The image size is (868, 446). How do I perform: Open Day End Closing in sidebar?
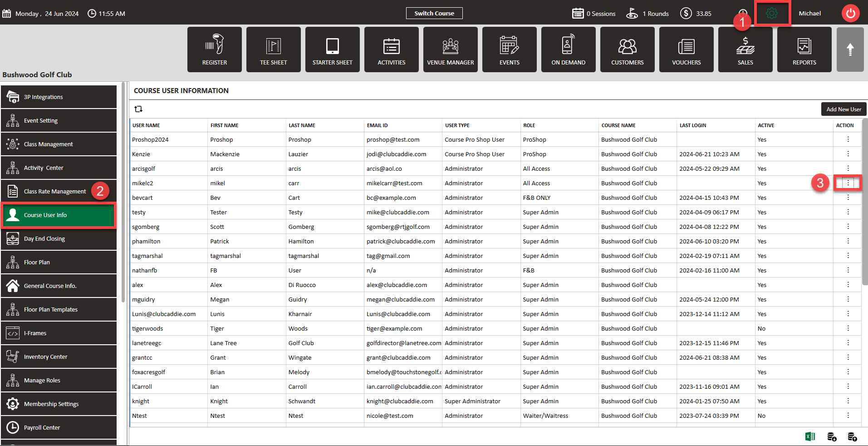tap(59, 238)
